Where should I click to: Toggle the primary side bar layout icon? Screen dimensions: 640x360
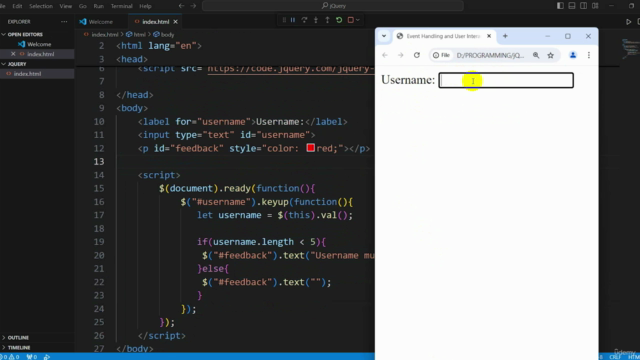560,6
